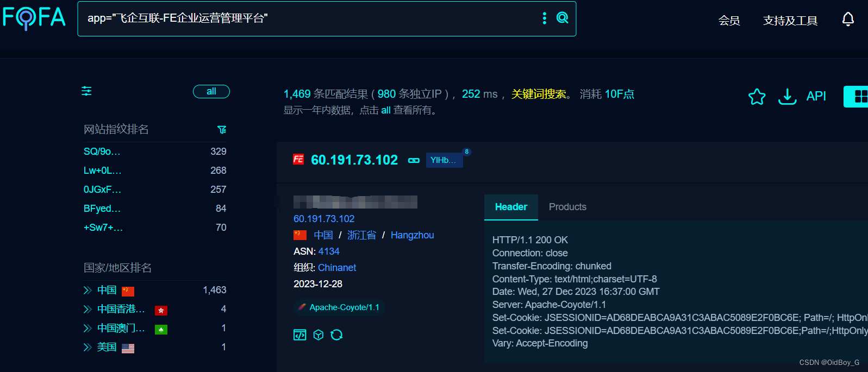This screenshot has width=868, height=372.
Task: Download results with the download icon
Action: click(x=787, y=97)
